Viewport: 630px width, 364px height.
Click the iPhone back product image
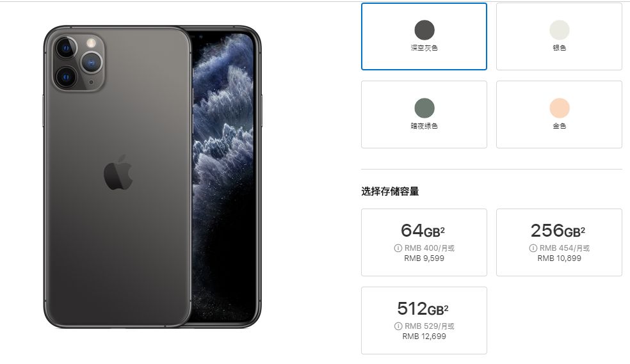tap(117, 177)
